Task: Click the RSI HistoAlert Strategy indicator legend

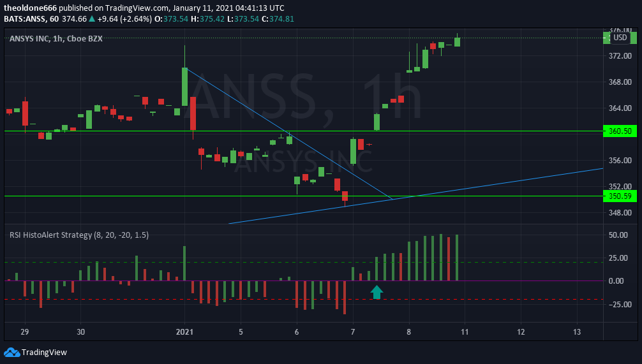Action: (79, 235)
